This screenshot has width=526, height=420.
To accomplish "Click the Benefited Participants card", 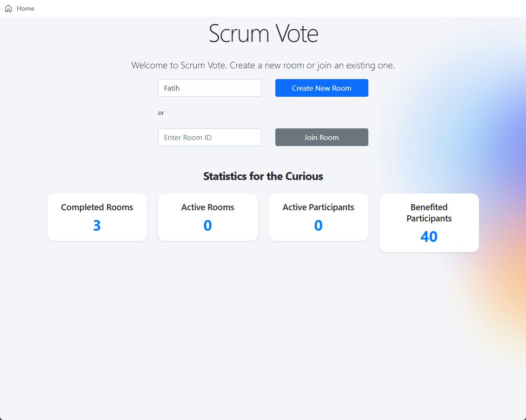I will coord(429,223).
